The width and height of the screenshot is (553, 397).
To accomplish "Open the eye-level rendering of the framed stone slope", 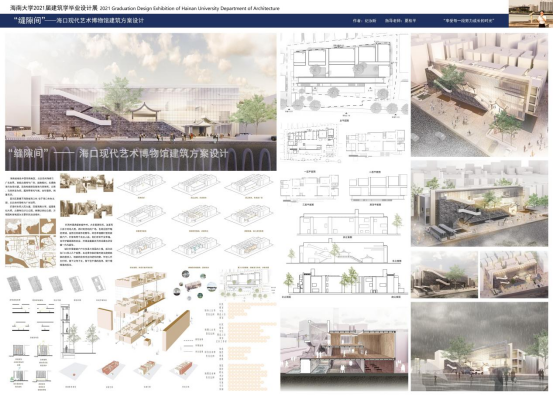I will (x=480, y=203).
